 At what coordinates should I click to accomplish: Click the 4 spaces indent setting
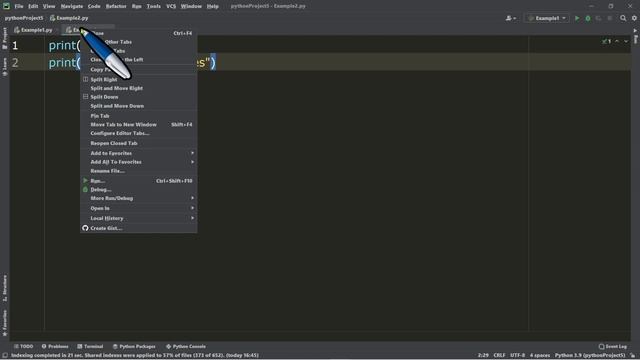540,356
